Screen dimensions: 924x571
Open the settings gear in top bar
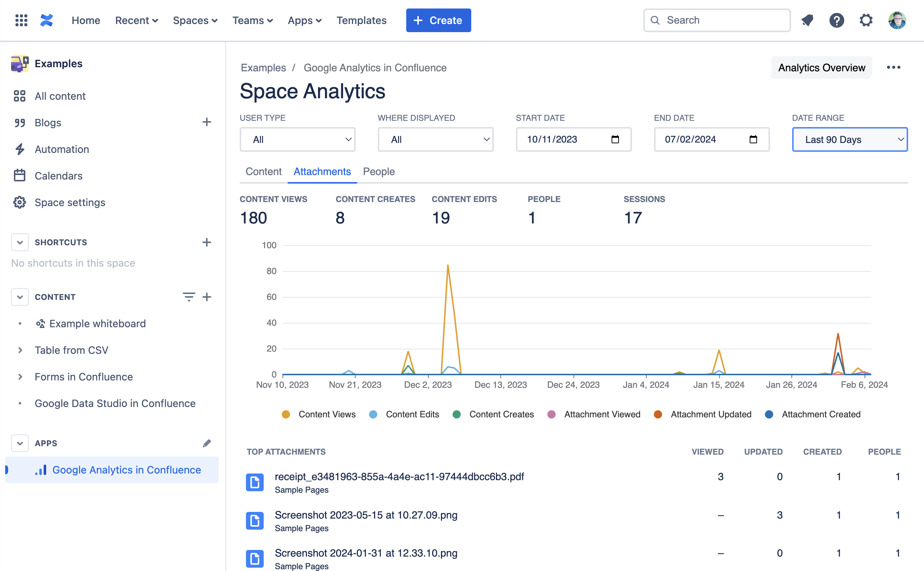click(x=866, y=20)
